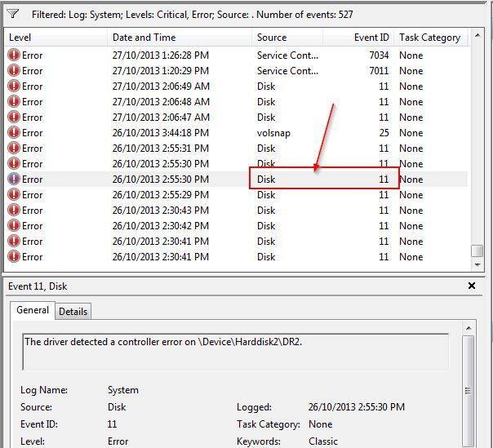The width and height of the screenshot is (493, 448).
Task: Click error icon of 2:55:31 PM row
Action: click(14, 148)
